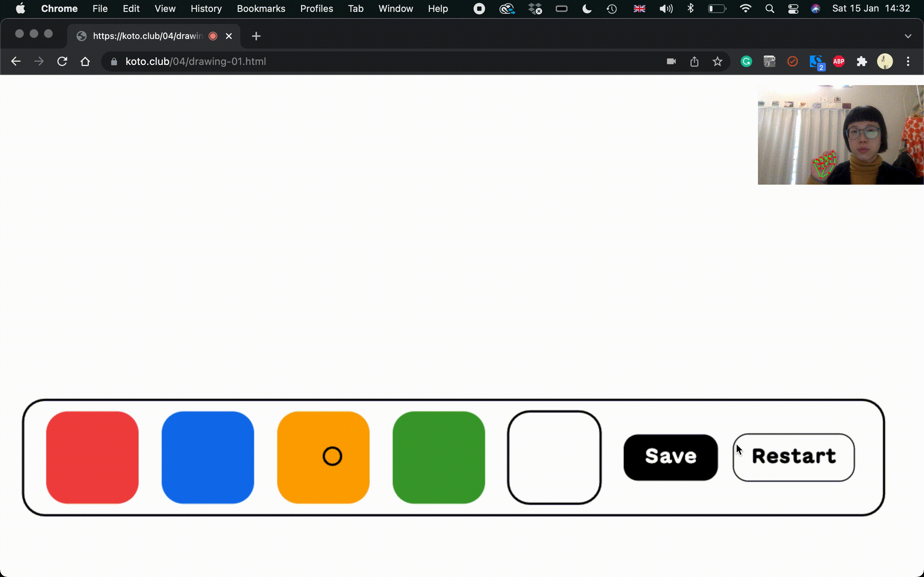Image resolution: width=924 pixels, height=577 pixels.
Task: Open the Chrome profile avatar menu
Action: (x=885, y=61)
